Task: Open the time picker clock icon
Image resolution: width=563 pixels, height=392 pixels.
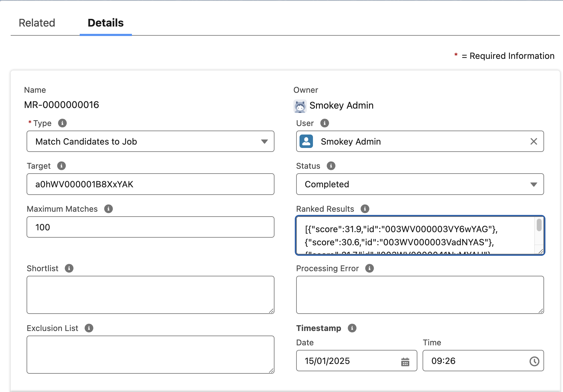Action: [x=534, y=361]
